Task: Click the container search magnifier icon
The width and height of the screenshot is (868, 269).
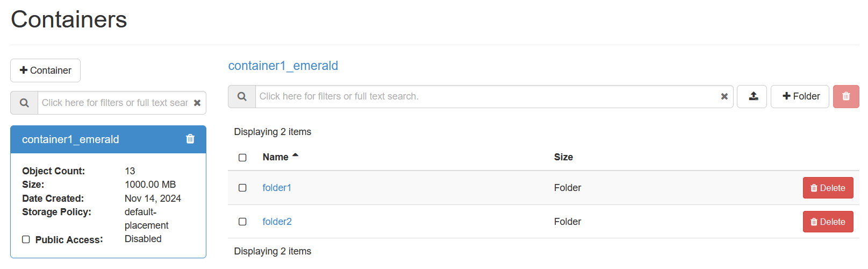Action: [24, 103]
